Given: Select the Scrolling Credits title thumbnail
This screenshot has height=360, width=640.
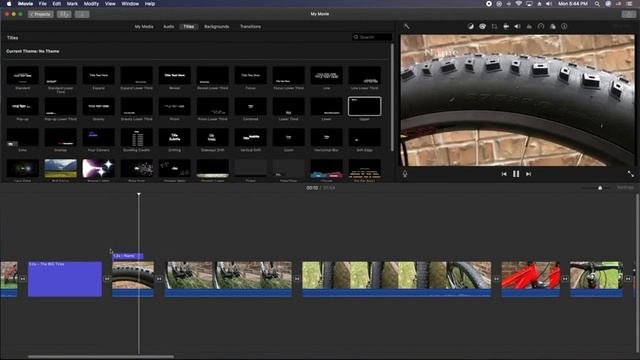Looking at the screenshot, I should point(136,138).
